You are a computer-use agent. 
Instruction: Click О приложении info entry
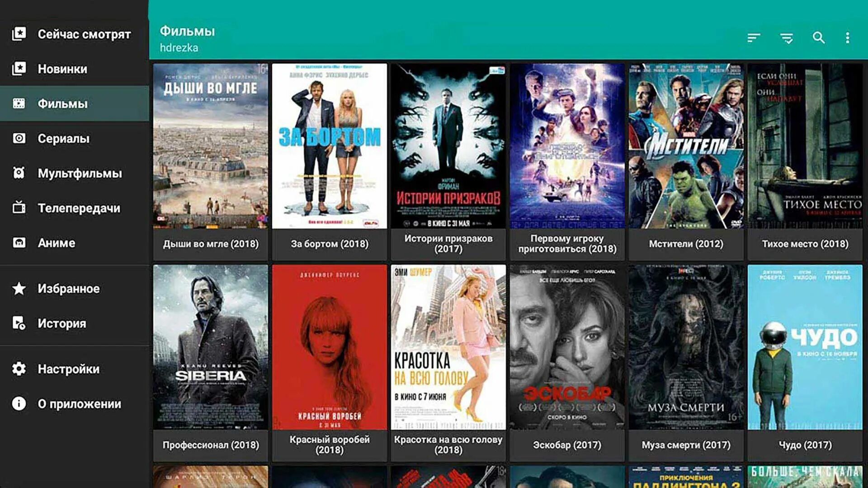[x=79, y=404]
